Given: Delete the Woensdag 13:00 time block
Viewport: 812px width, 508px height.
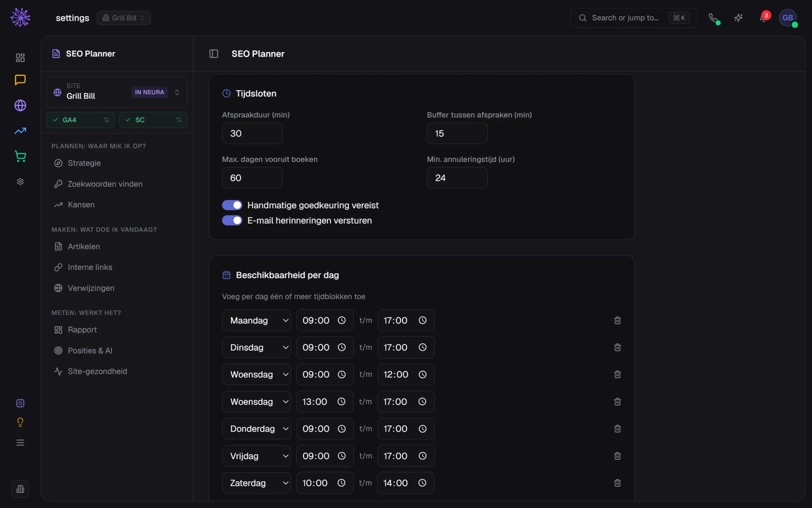Looking at the screenshot, I should click(x=617, y=402).
